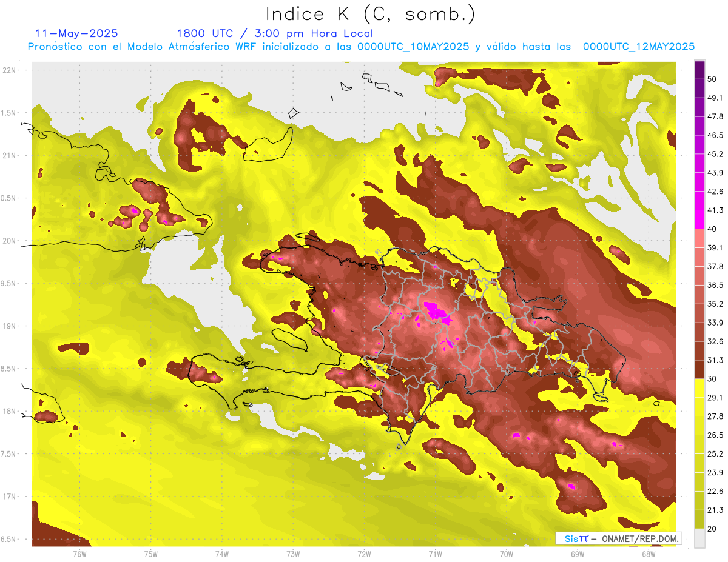Click the longitude label "73W"

pos(293,554)
